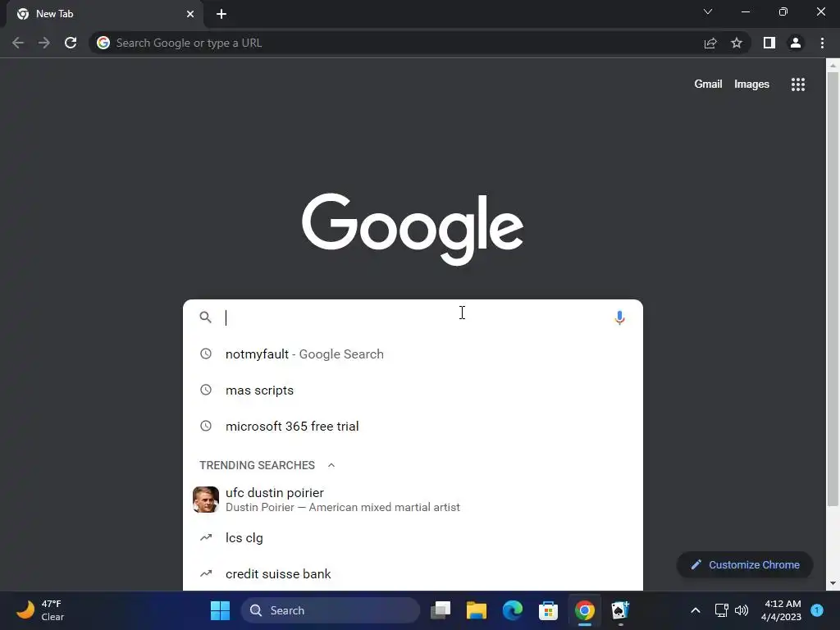The width and height of the screenshot is (840, 630).
Task: Select the mas scripts suggestion
Action: click(413, 390)
